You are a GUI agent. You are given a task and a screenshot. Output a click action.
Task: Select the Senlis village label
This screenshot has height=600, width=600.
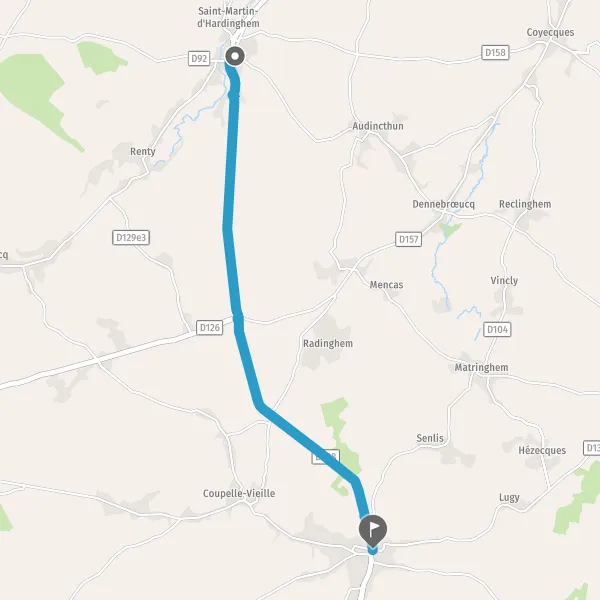point(430,438)
